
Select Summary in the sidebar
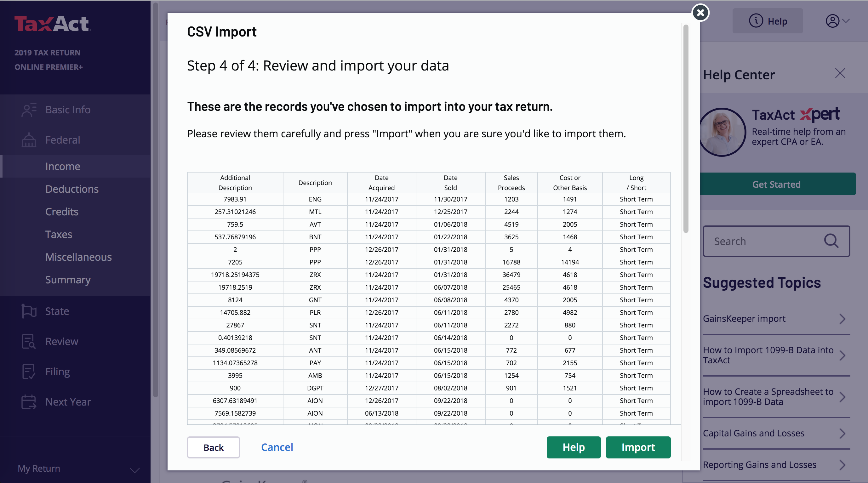68,280
